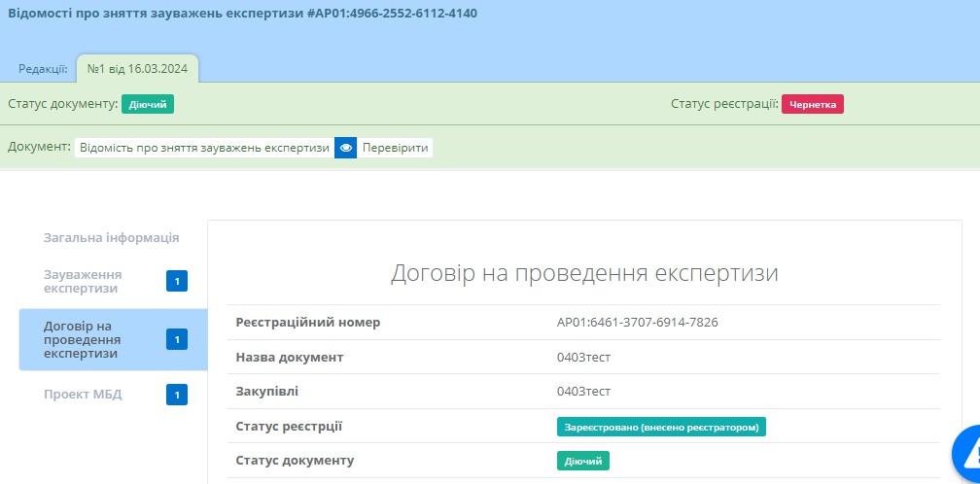Open the №1 від 16.03.2024 revision tab
This screenshot has width=980, height=484.
[x=137, y=69]
